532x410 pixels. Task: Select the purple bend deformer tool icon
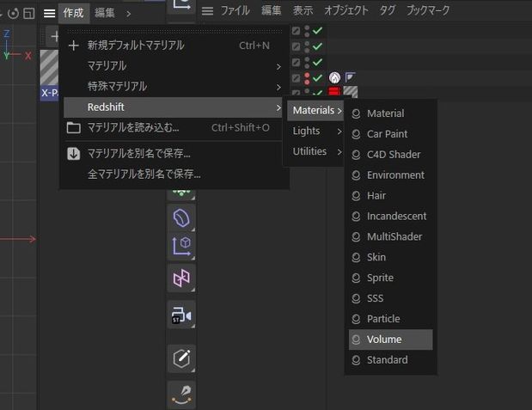[181, 218]
